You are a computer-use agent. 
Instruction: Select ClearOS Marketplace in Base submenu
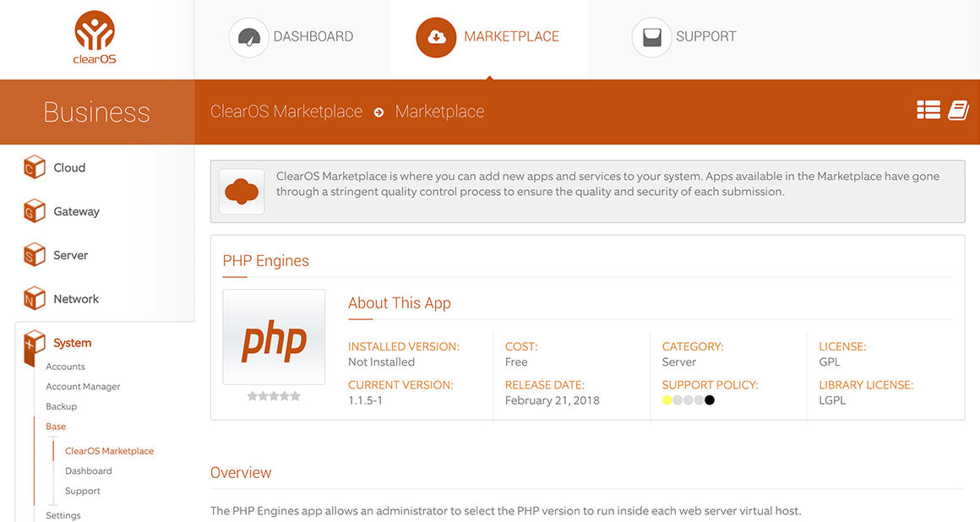(109, 451)
